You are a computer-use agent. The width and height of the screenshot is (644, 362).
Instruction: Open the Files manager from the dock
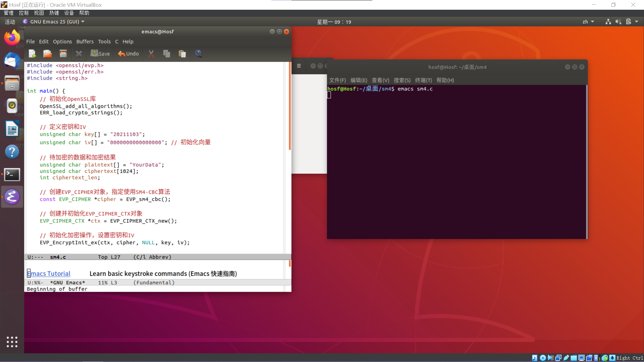12,83
